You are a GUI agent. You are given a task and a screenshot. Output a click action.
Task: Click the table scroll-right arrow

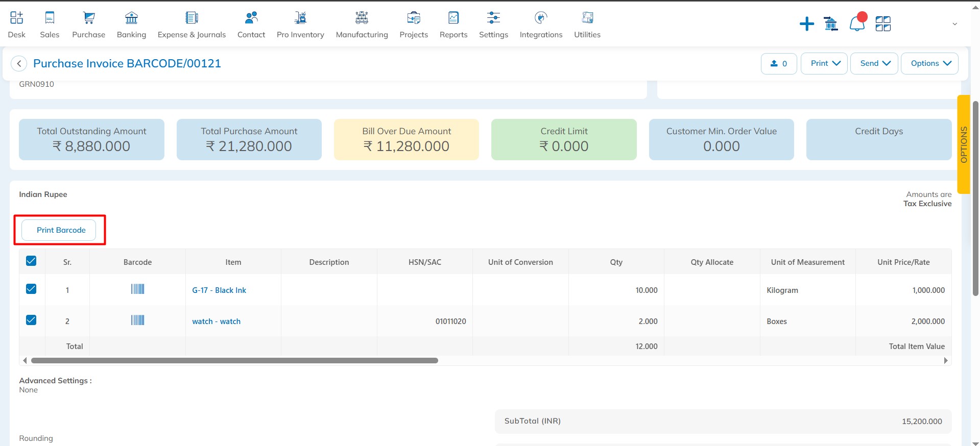pyautogui.click(x=946, y=361)
